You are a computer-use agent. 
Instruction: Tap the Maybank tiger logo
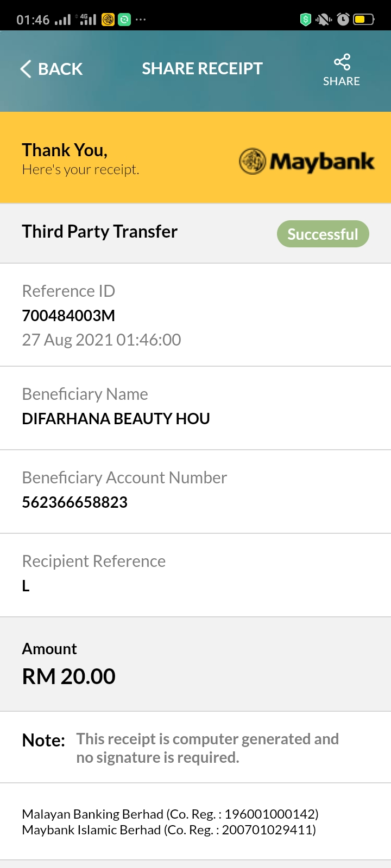253,161
